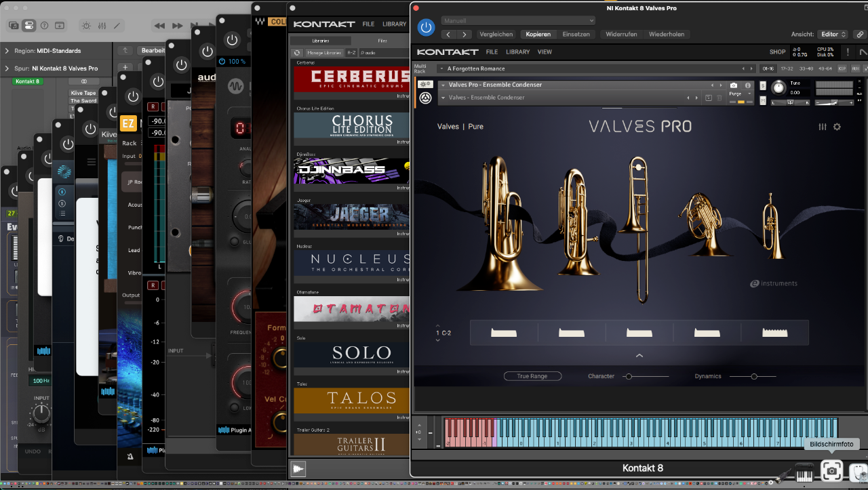Toggle the True Range button
Viewport: 868px width, 490px height.
(x=532, y=376)
